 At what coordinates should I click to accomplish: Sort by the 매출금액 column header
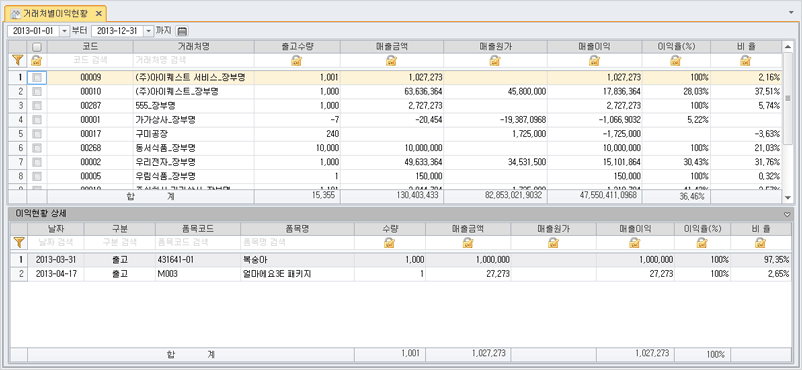tap(392, 47)
